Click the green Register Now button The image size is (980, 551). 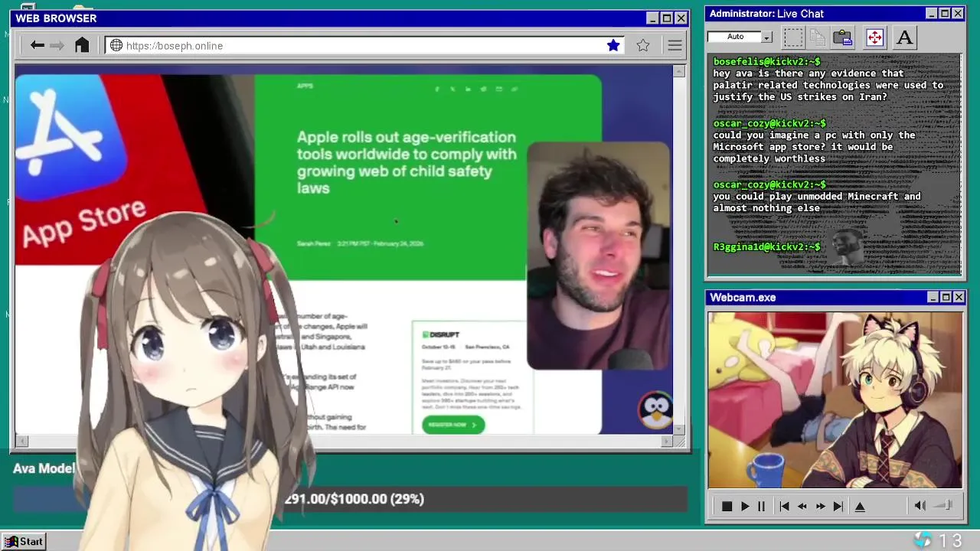[452, 425]
